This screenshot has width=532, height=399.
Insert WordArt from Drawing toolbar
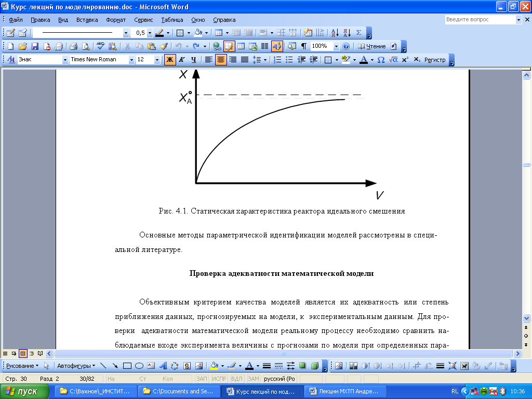pyautogui.click(x=163, y=366)
